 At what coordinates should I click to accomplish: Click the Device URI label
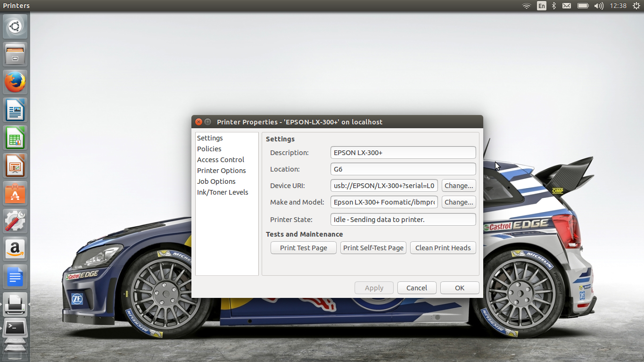[x=288, y=186]
